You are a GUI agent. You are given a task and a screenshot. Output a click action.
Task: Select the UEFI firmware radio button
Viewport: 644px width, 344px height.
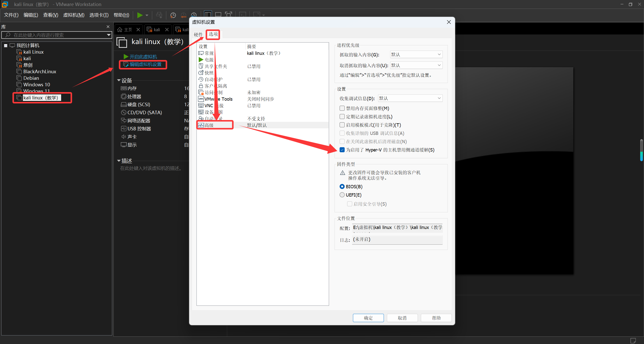click(342, 195)
